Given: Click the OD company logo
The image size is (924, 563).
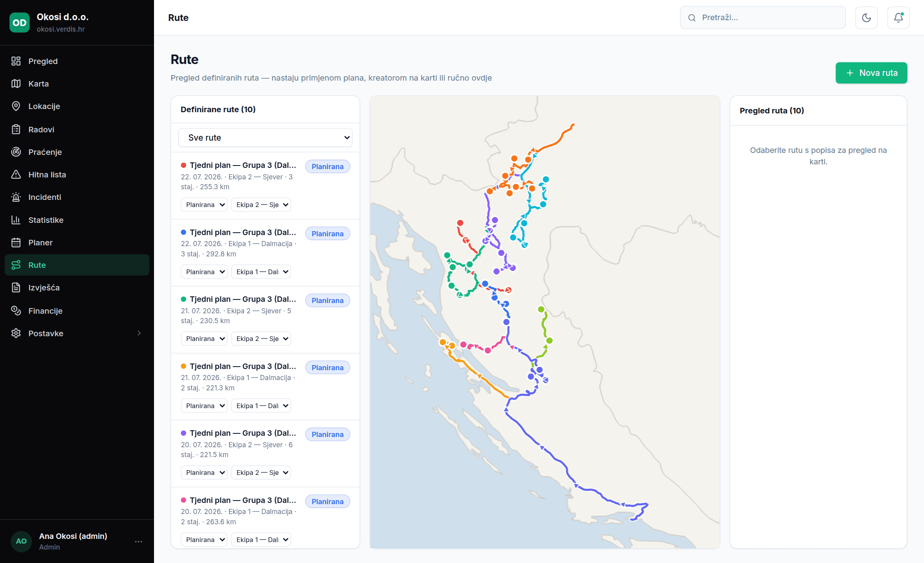Looking at the screenshot, I should [x=19, y=23].
